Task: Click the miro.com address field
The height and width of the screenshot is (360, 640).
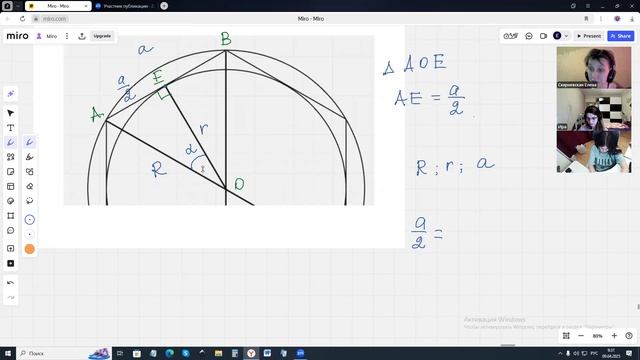Action: point(55,19)
